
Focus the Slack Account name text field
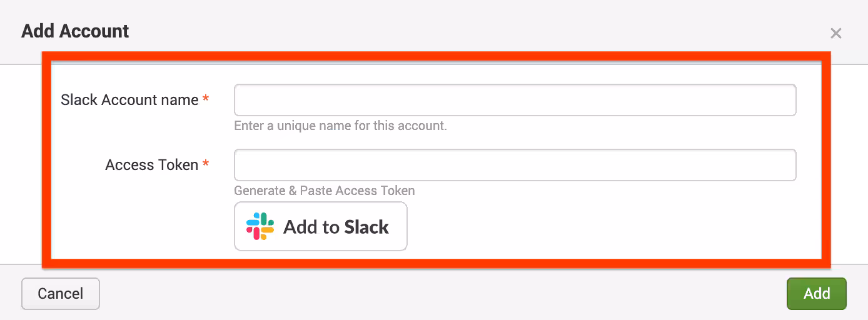[x=514, y=100]
